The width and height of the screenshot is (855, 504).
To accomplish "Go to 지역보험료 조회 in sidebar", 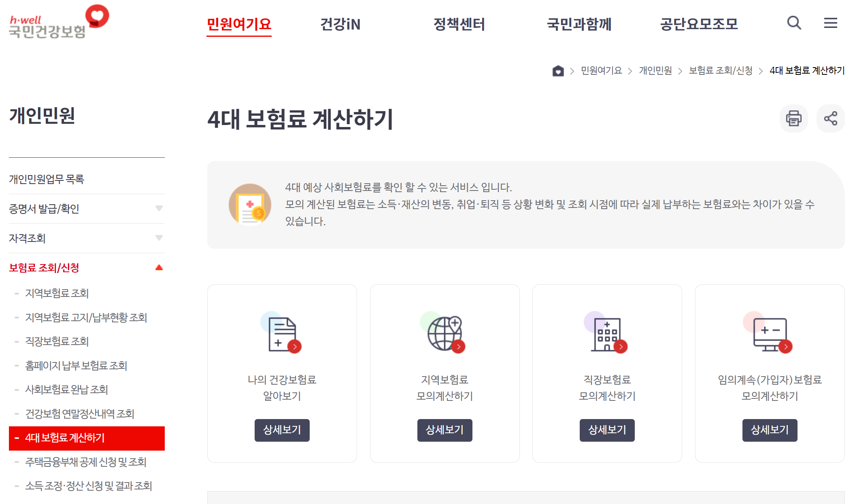I will [x=57, y=293].
